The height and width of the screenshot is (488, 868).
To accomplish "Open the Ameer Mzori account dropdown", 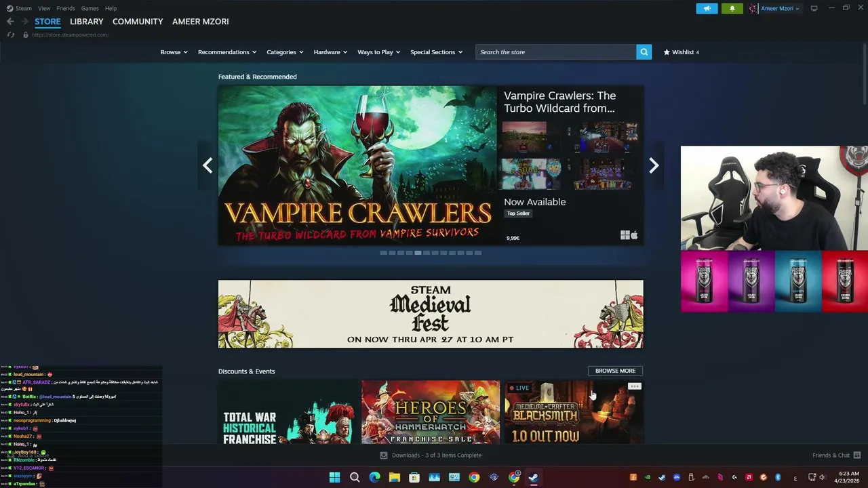I will pyautogui.click(x=780, y=8).
